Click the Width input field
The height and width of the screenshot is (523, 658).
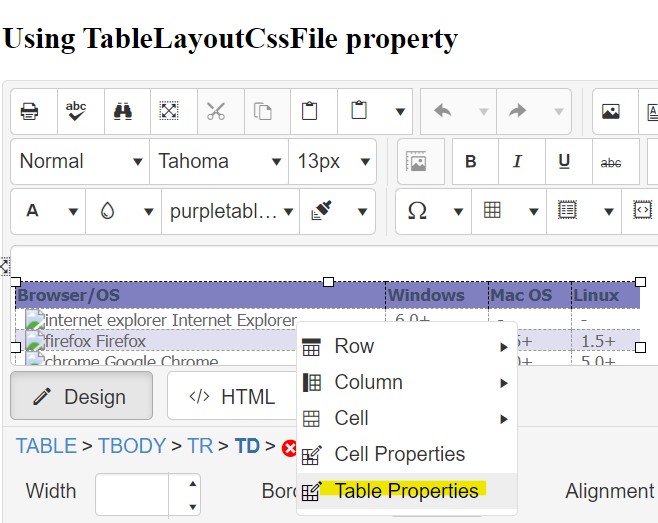click(x=133, y=493)
